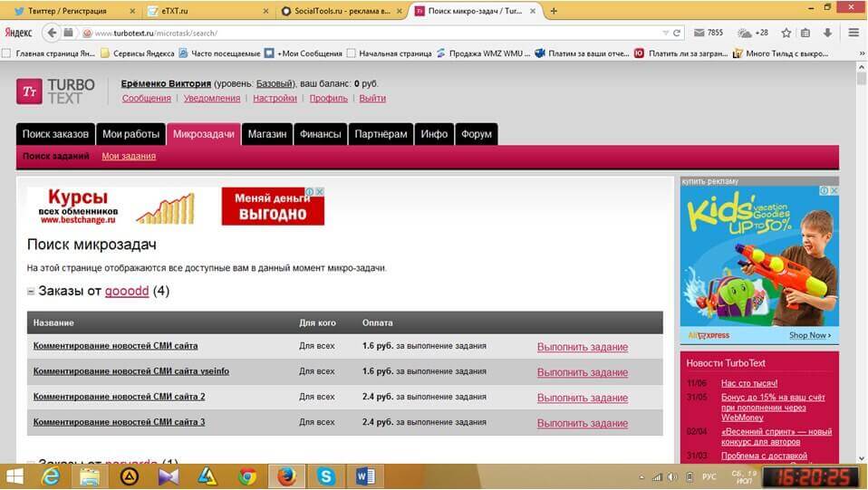The height and width of the screenshot is (490, 868).
Task: Open the Профиль link
Action: (328, 98)
